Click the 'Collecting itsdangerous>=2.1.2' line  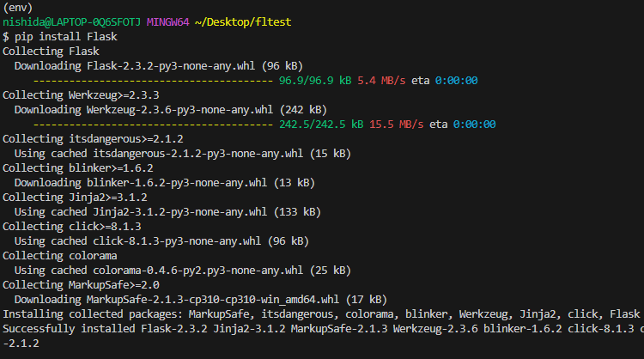click(93, 139)
